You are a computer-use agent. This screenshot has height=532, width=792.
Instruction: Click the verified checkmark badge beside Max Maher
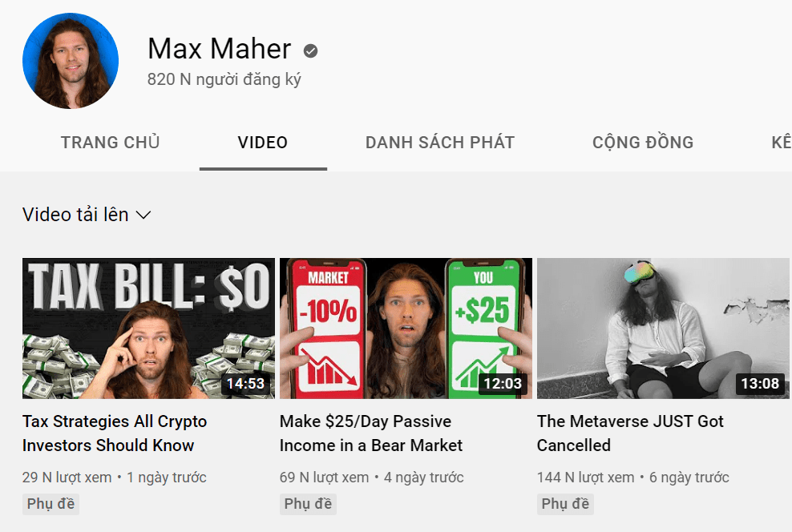(x=311, y=50)
